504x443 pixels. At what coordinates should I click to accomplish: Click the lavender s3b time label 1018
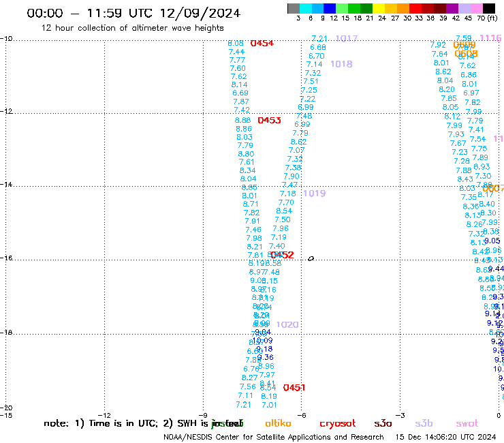(x=341, y=64)
